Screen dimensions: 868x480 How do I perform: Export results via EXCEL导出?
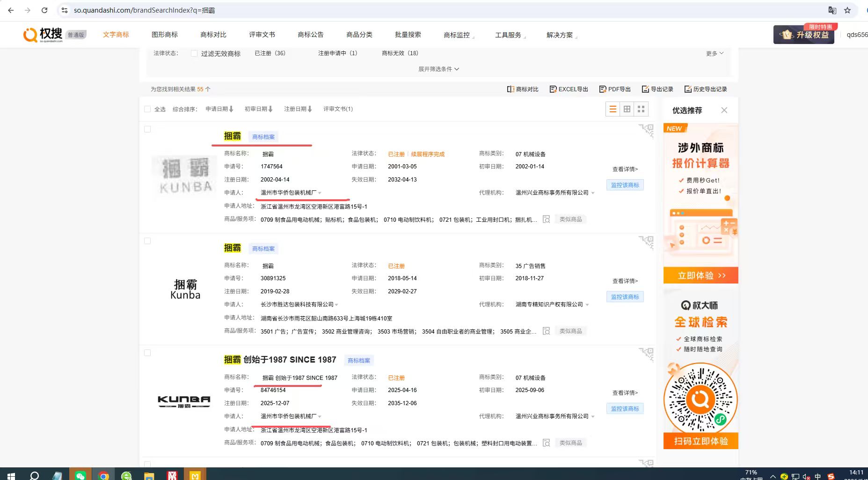tap(569, 89)
